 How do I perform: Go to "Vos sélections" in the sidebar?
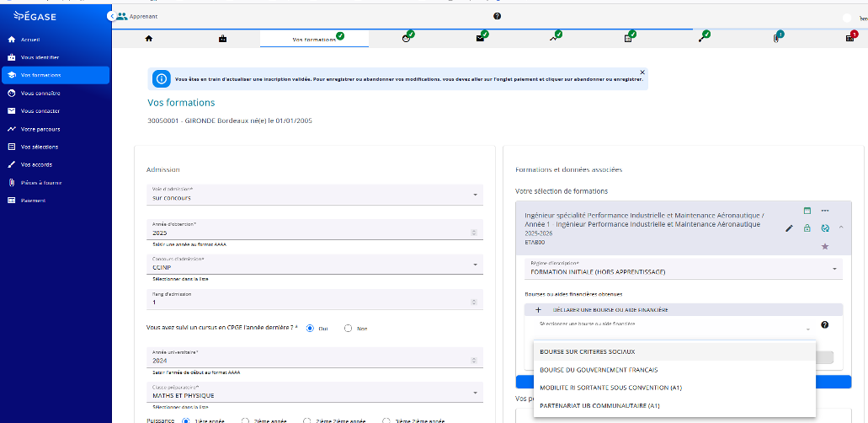[40, 147]
